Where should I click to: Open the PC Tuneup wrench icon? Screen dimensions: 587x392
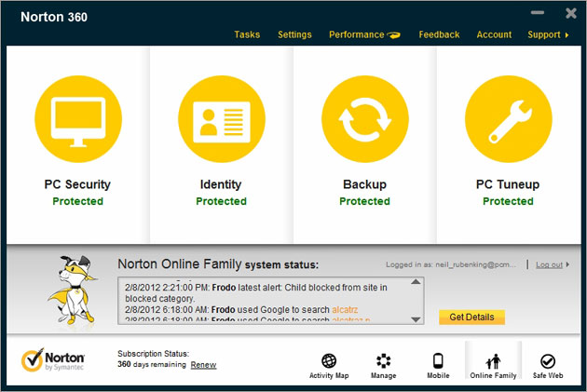tap(509, 119)
